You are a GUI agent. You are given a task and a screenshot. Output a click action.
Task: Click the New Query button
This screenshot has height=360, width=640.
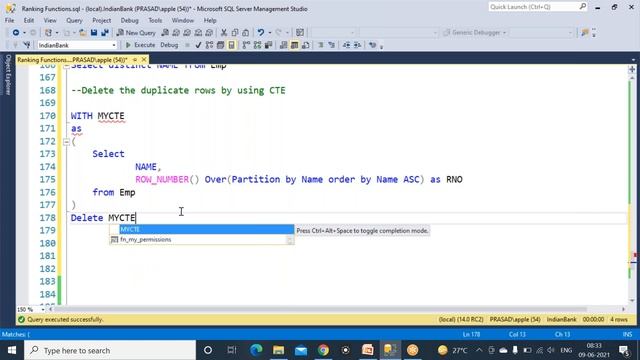pos(136,33)
